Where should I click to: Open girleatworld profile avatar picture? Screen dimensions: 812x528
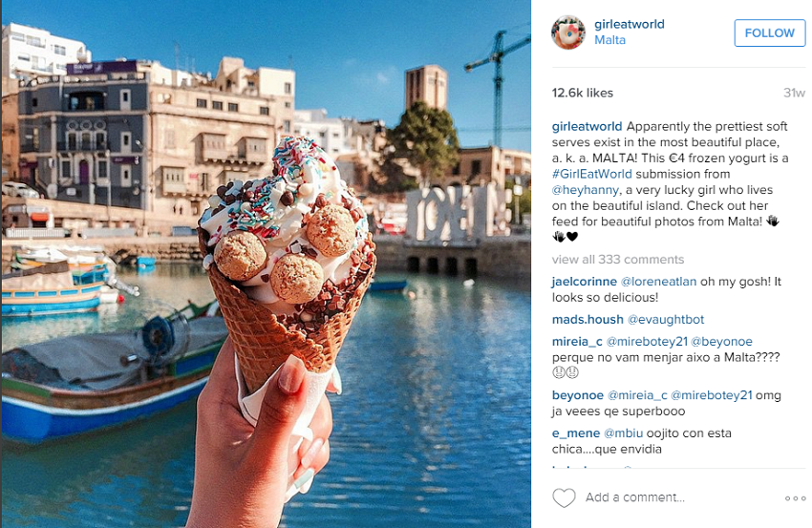pos(568,32)
